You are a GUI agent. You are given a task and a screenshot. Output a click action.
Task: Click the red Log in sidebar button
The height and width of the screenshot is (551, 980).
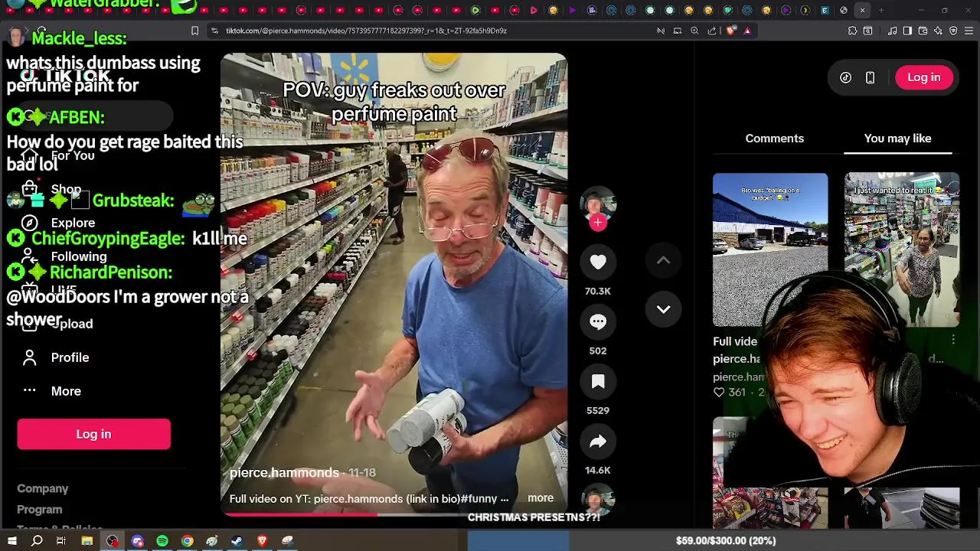click(93, 434)
